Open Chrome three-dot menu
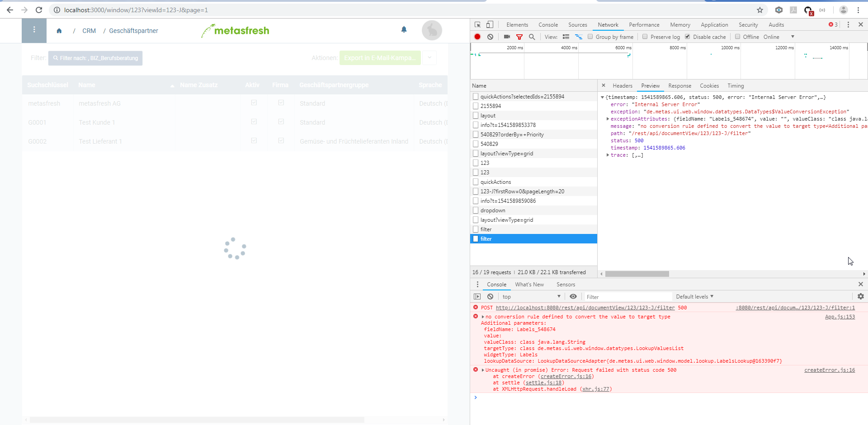 858,10
